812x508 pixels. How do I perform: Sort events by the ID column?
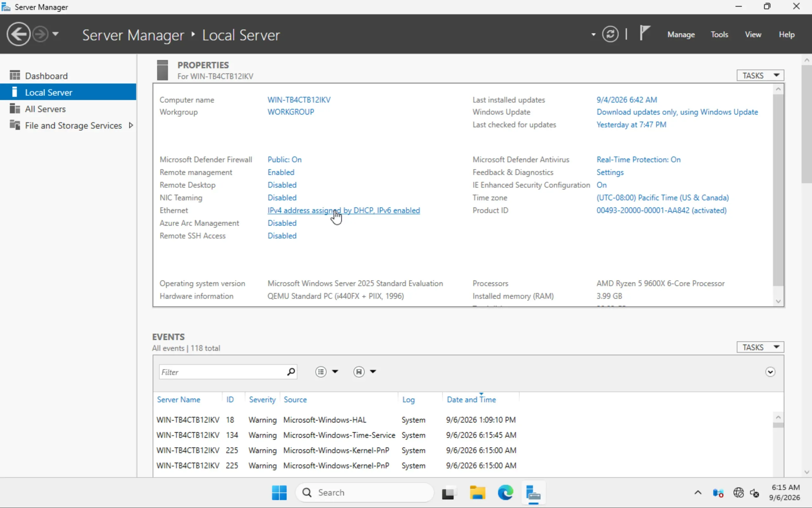[230, 399]
